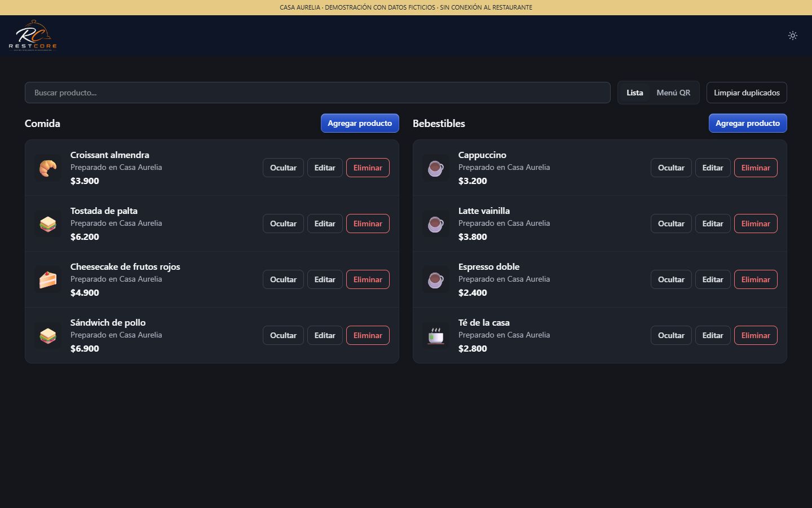This screenshot has height=508, width=812.
Task: Click the Cheesecake de frutos rojos cake icon
Action: point(48,279)
